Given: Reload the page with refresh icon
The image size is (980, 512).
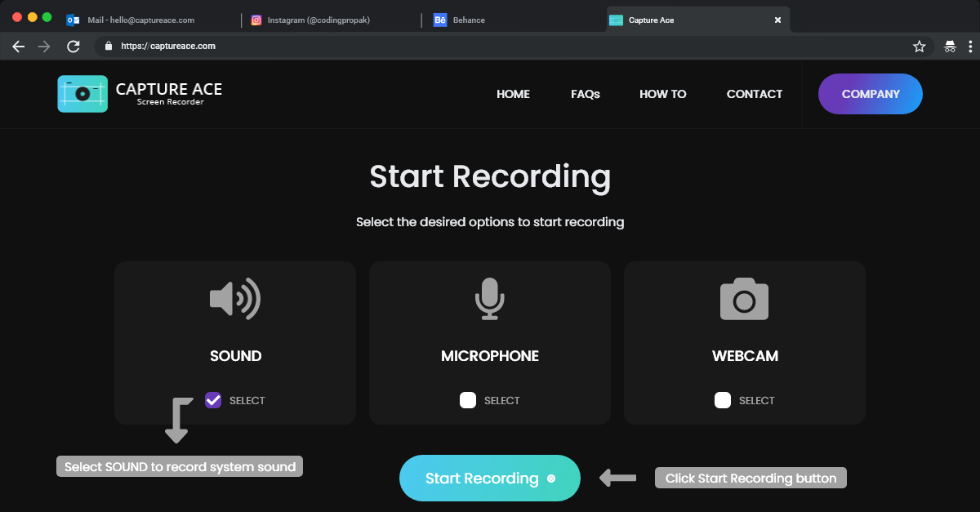Looking at the screenshot, I should 73,47.
